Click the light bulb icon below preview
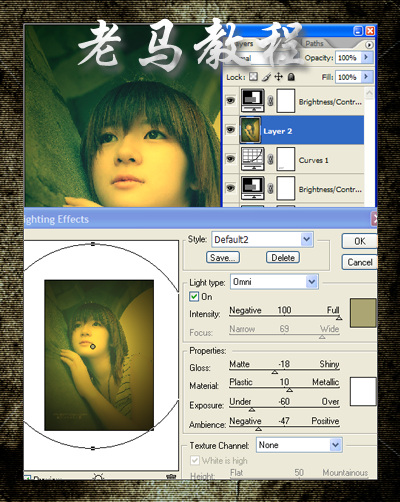The width and height of the screenshot is (400, 502). coord(98,477)
